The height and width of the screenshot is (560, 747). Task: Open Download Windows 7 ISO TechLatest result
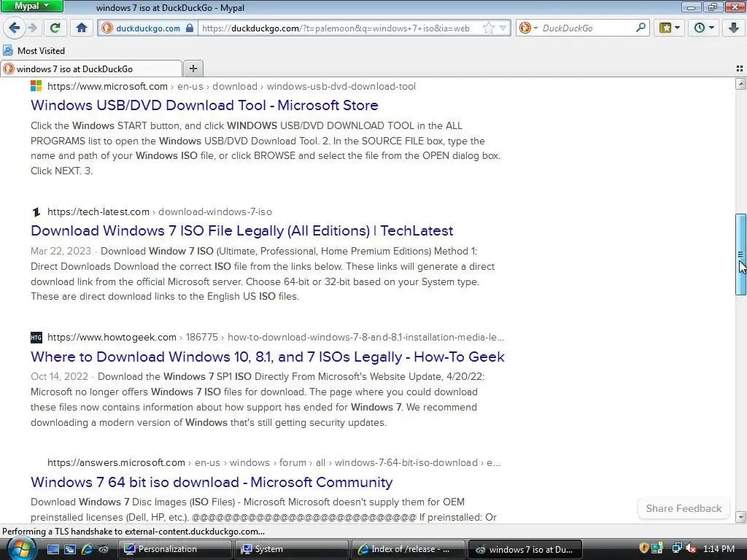point(241,231)
